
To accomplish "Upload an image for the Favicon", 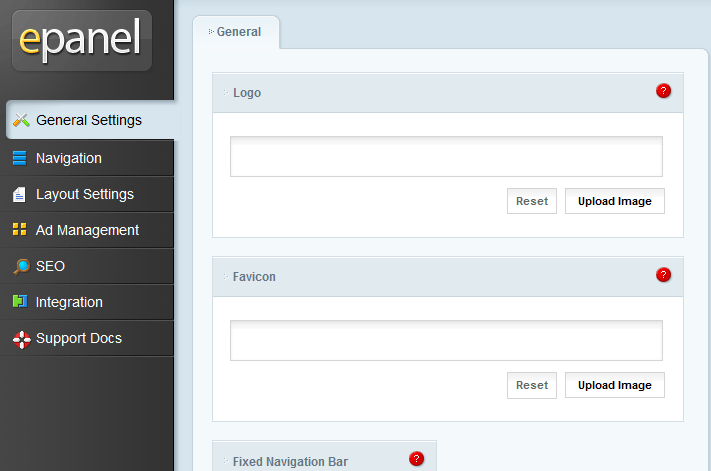I will pyautogui.click(x=615, y=385).
